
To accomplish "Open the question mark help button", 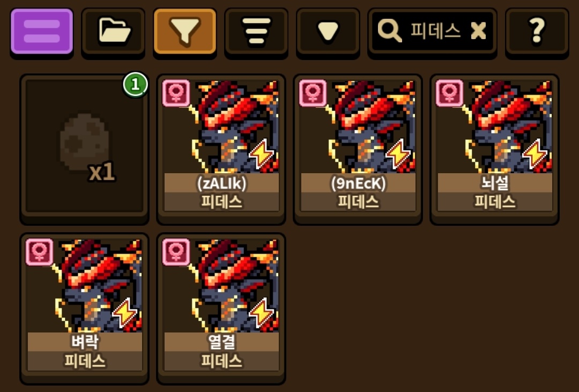I will pyautogui.click(x=537, y=32).
